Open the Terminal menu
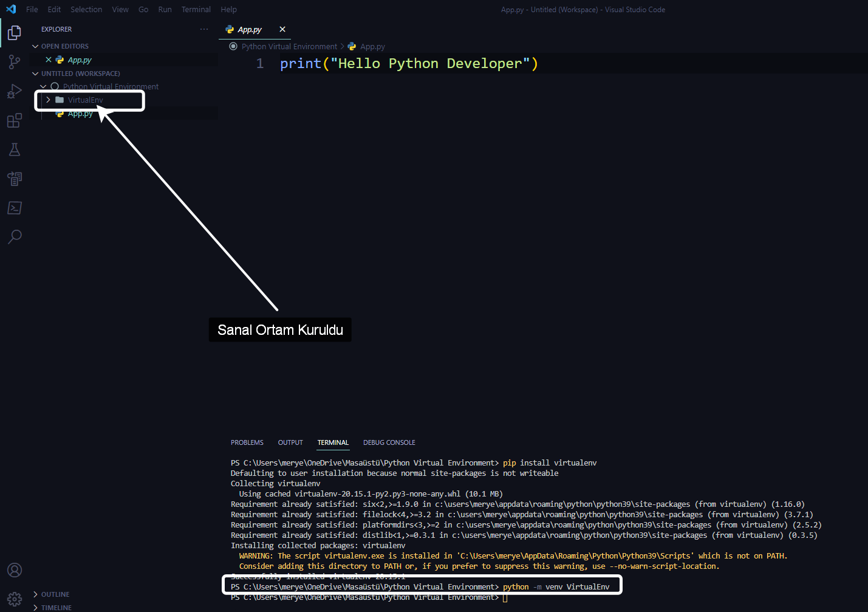This screenshot has height=612, width=868. coord(196,9)
